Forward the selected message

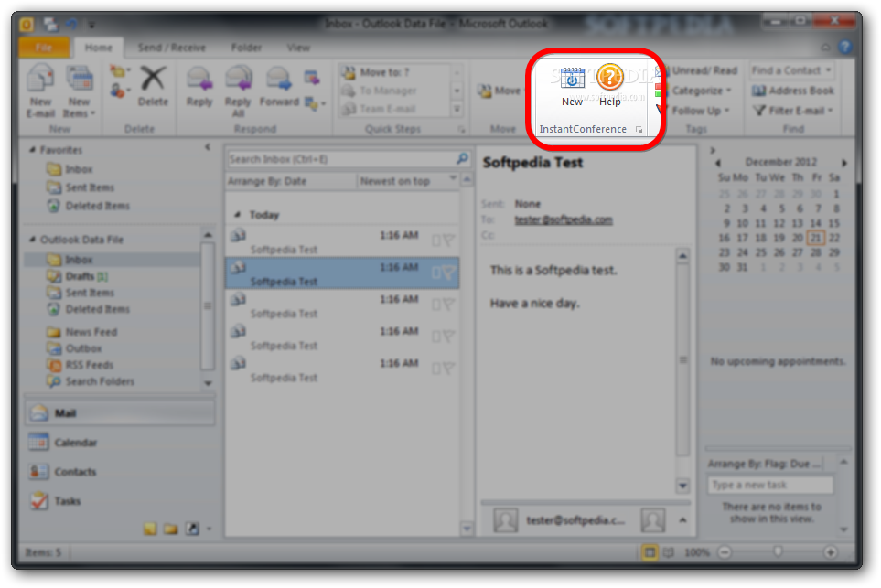pyautogui.click(x=279, y=86)
